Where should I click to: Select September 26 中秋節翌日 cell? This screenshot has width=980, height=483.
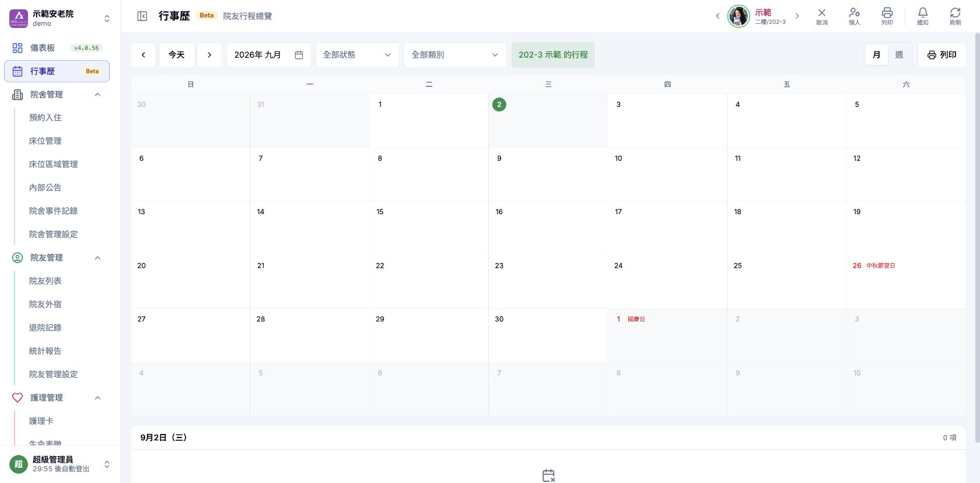click(x=905, y=282)
